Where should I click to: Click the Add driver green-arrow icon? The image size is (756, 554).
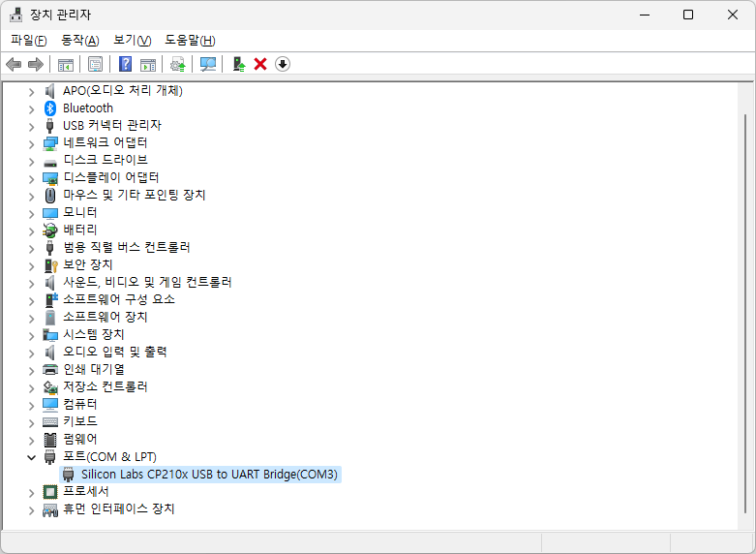coord(239,64)
